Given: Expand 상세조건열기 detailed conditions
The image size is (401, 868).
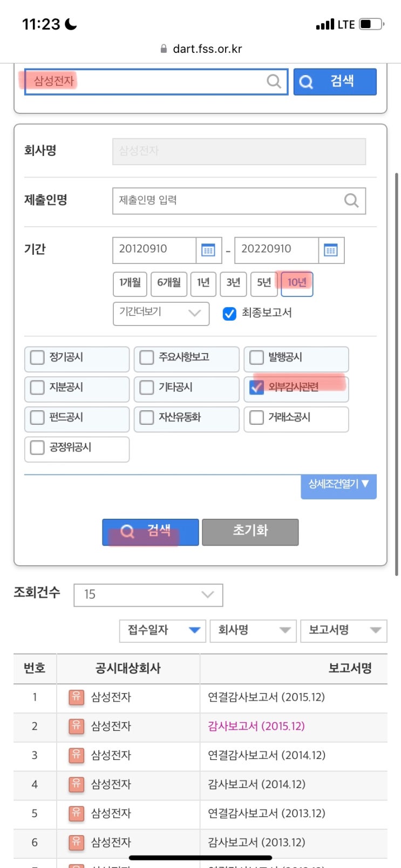Looking at the screenshot, I should coord(338,485).
